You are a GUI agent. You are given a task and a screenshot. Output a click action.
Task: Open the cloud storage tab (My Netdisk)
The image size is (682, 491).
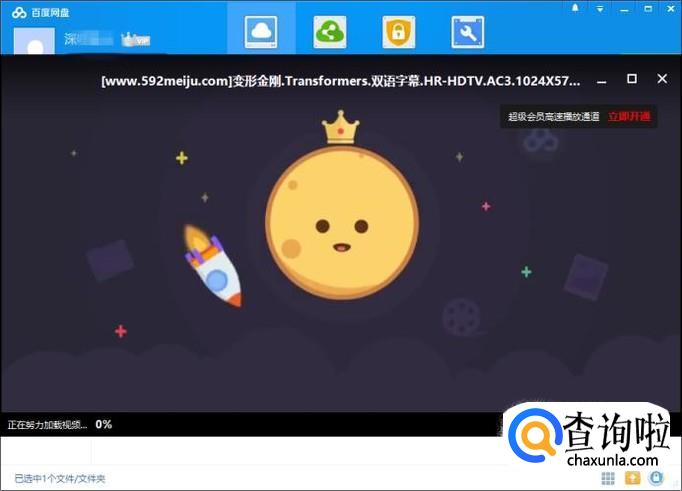tap(261, 31)
